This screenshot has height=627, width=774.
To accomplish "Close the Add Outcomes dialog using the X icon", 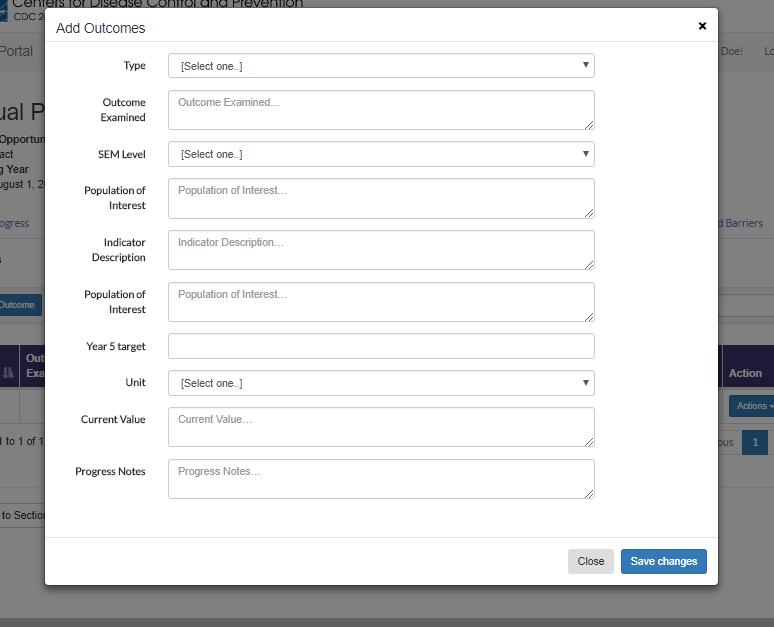I will click(702, 26).
